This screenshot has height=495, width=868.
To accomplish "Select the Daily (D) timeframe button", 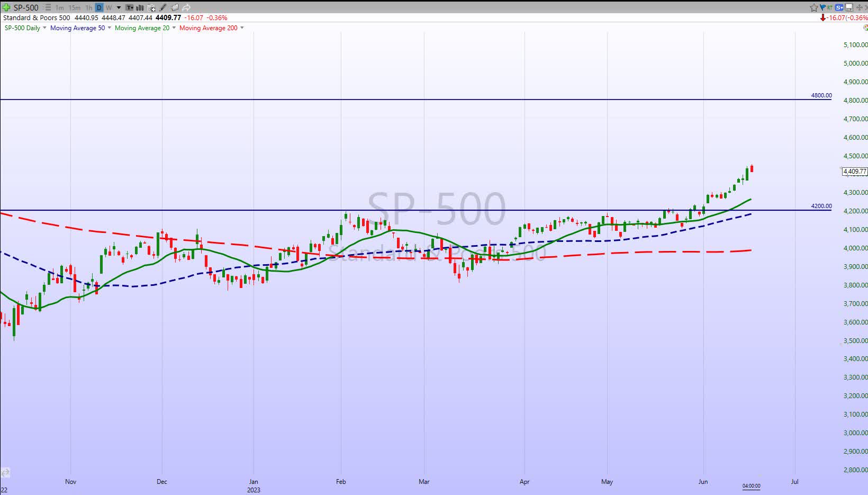I will 99,7.
